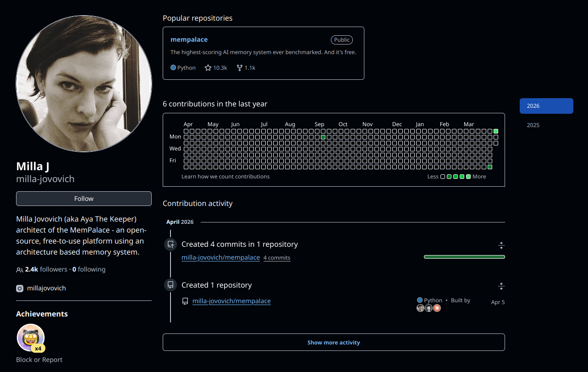
Task: Click the star icon showing 10.3k
Action: pos(208,68)
